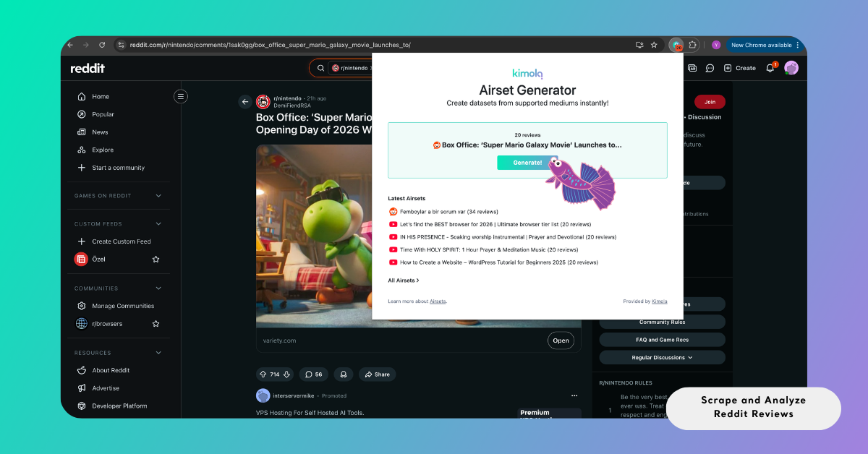This screenshot has height=454, width=868.
Task: Open the Reddit user avatar menu
Action: (x=791, y=68)
